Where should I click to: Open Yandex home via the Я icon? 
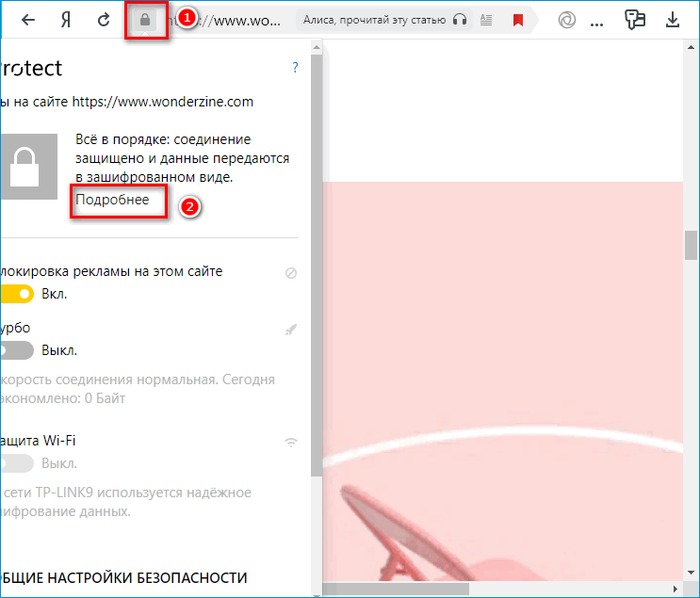tap(67, 20)
